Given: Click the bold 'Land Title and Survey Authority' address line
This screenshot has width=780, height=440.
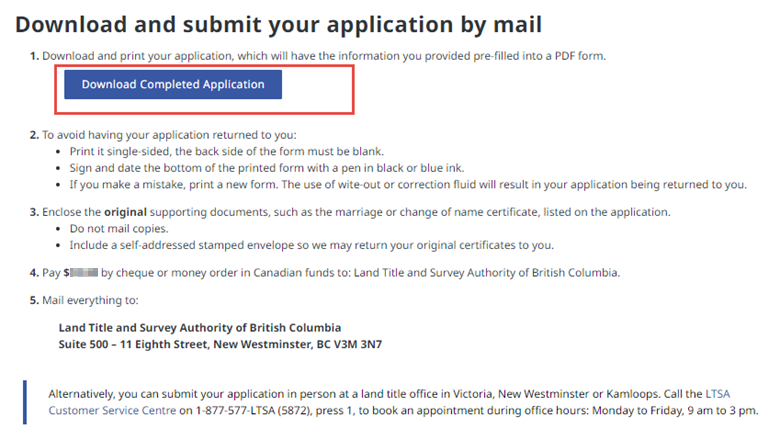Looking at the screenshot, I should click(x=200, y=327).
